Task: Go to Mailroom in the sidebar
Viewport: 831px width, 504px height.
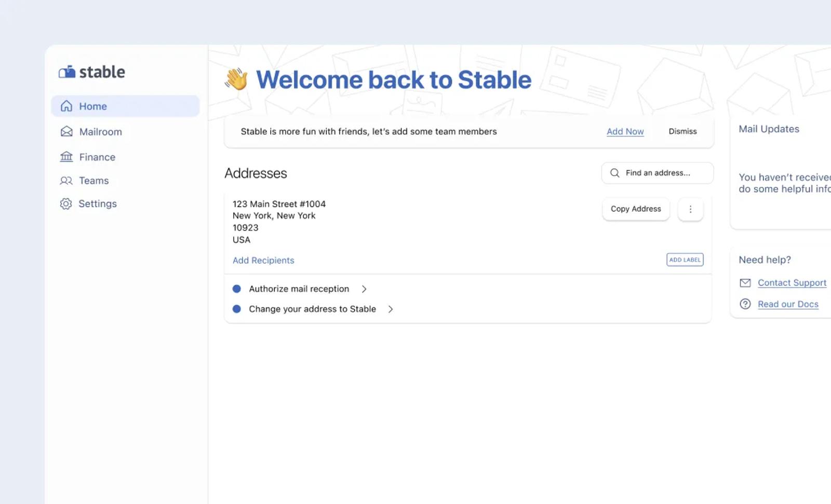Action: pos(100,132)
